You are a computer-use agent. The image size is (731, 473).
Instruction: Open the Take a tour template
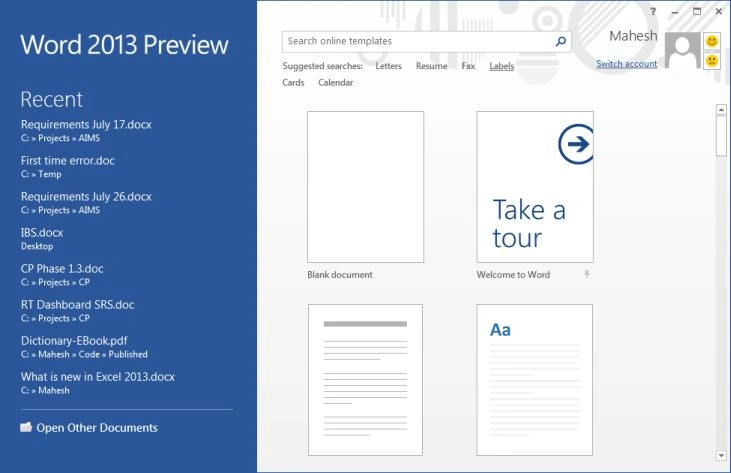tap(535, 187)
